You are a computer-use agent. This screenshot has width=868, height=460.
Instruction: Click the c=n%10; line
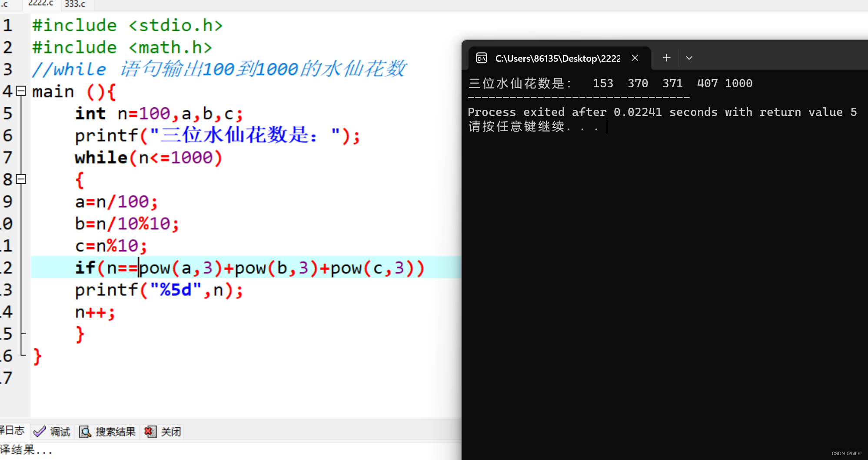(x=111, y=246)
